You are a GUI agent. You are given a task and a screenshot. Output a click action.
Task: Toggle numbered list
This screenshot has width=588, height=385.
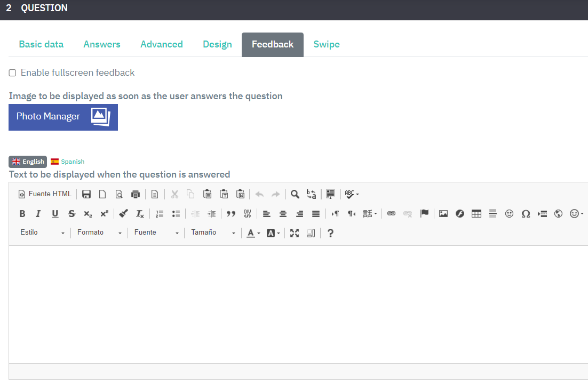pyautogui.click(x=160, y=213)
